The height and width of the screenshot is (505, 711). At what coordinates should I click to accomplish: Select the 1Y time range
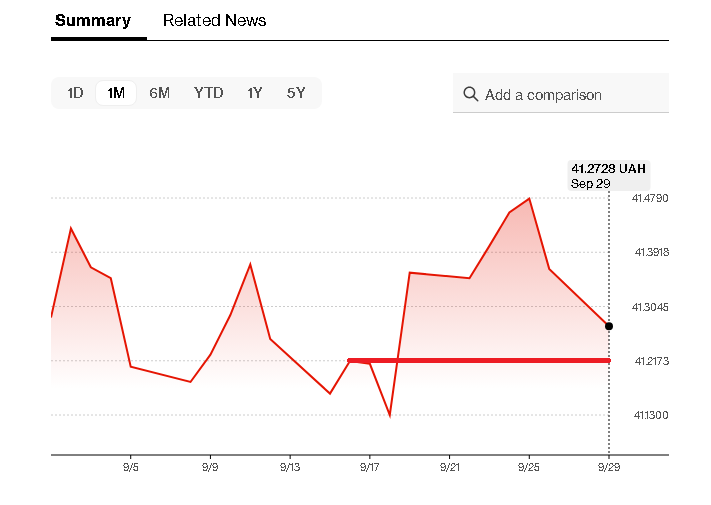pyautogui.click(x=255, y=93)
